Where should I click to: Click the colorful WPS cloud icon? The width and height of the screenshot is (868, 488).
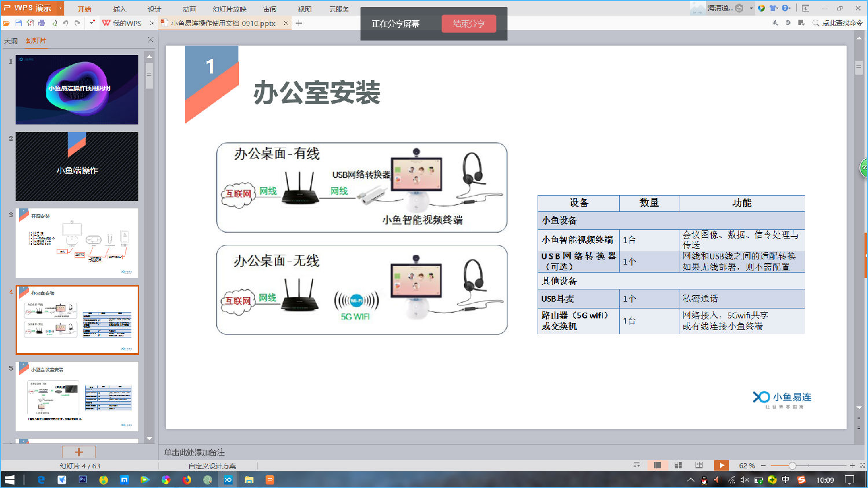762,8
